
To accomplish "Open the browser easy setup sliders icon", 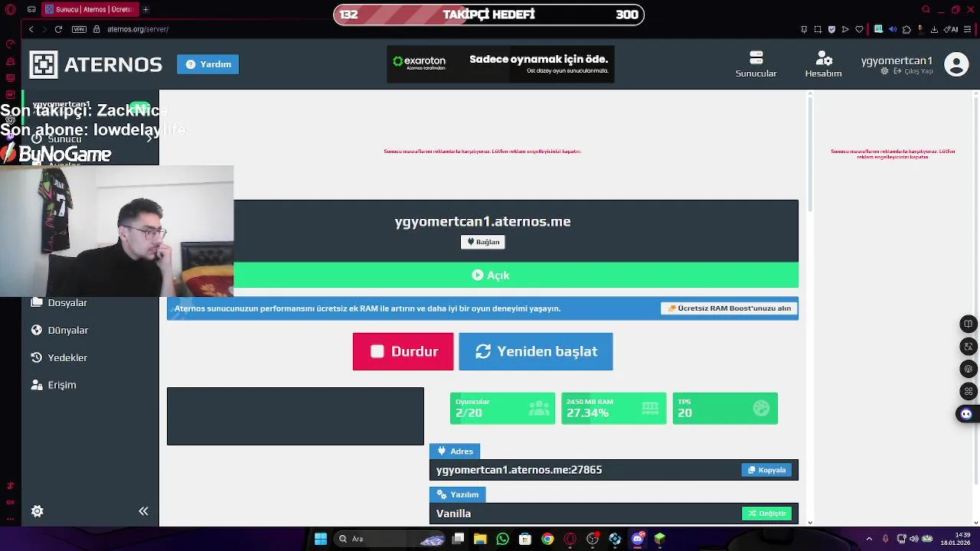I will (x=969, y=29).
